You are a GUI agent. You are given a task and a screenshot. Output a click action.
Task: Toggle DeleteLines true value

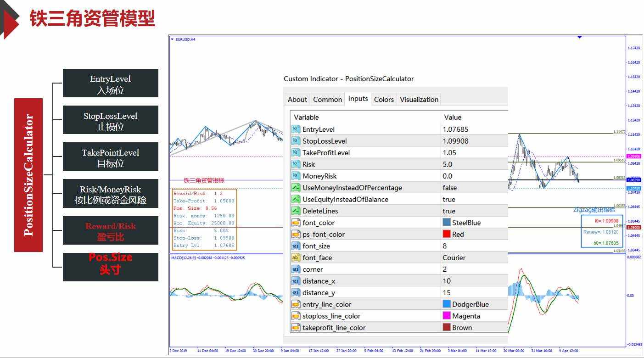(x=475, y=211)
